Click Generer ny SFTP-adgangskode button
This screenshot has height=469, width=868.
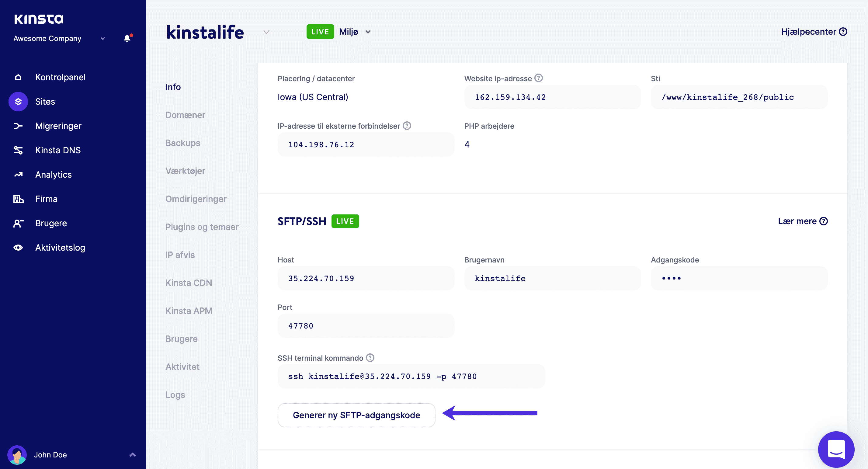coord(356,415)
